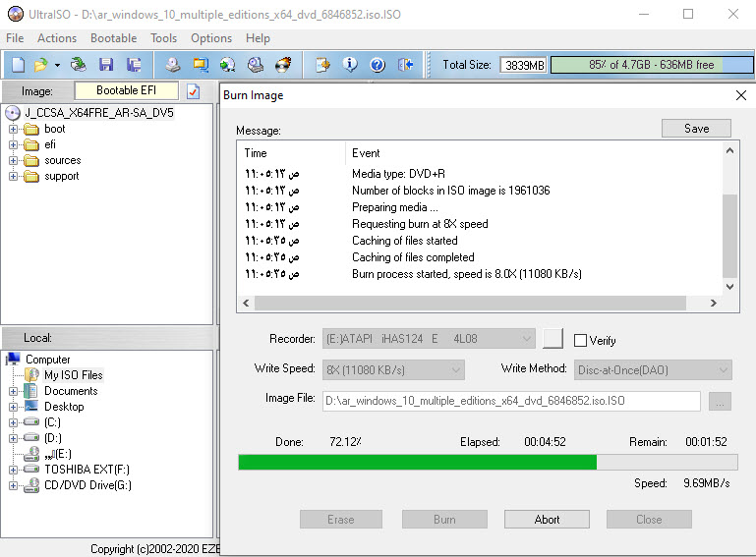Click the Make CD/DVD Image icon
Screen dimensions: 756x557
[173, 65]
